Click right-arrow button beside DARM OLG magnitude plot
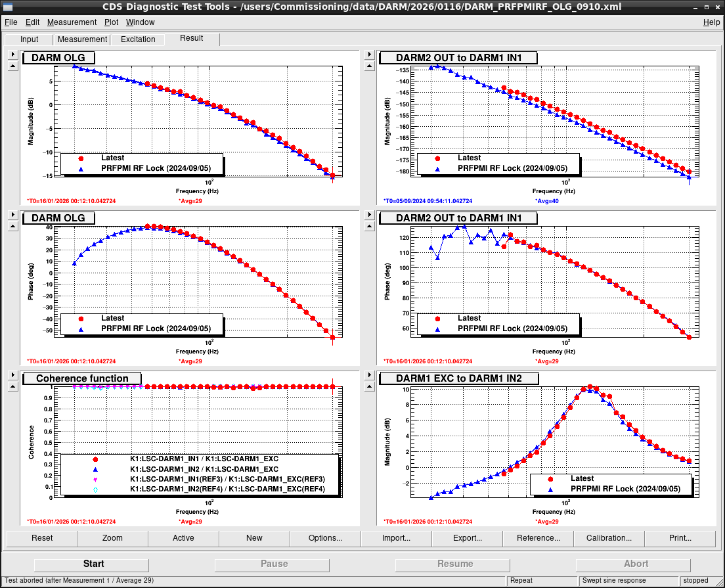The width and height of the screenshot is (725, 588). click(x=12, y=55)
